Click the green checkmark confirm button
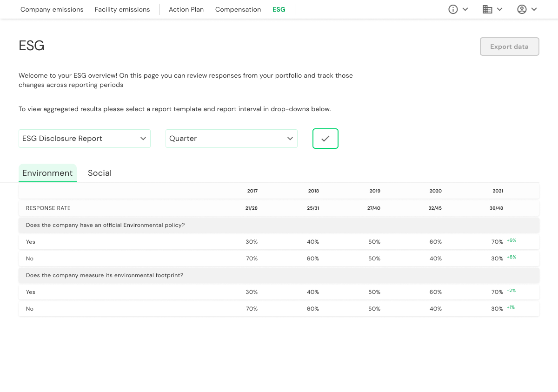 (x=325, y=139)
